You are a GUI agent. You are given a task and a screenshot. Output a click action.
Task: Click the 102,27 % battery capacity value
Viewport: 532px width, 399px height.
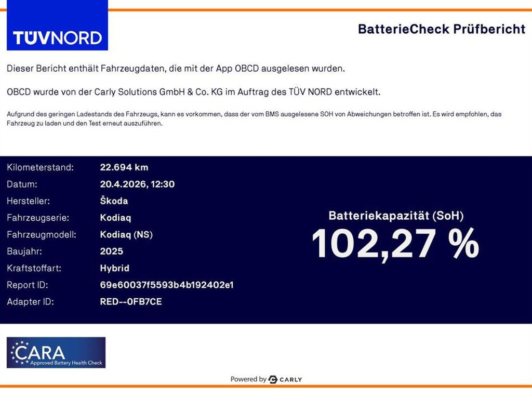395,243
